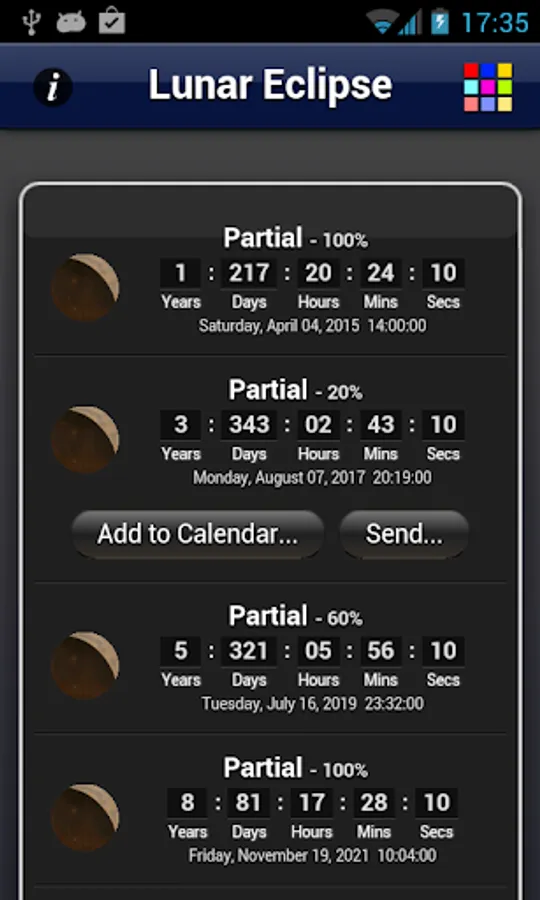
Task: Tap the Partial - 20% eclipse heading
Action: point(296,390)
